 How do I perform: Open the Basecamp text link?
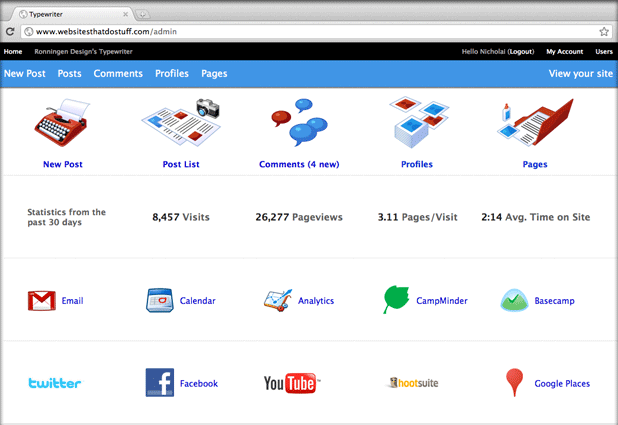(x=555, y=301)
